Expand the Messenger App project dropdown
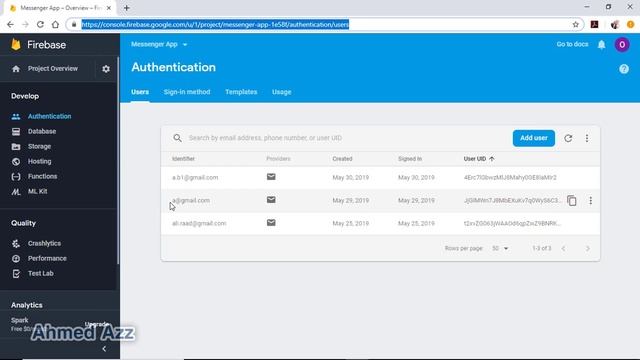640x360 pixels. tap(159, 44)
